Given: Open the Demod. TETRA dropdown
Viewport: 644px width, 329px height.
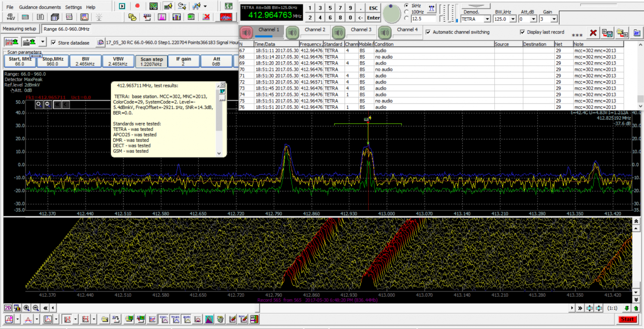Looking at the screenshot, I should tap(487, 19).
